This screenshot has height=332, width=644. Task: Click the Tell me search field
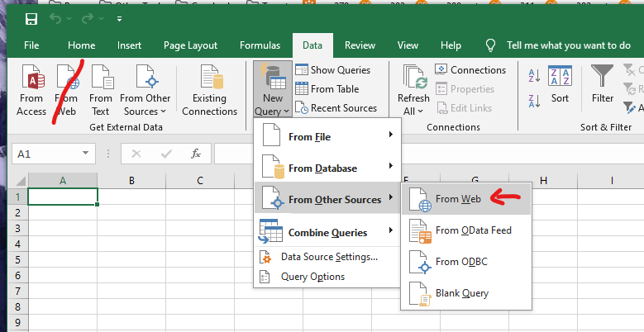point(568,45)
